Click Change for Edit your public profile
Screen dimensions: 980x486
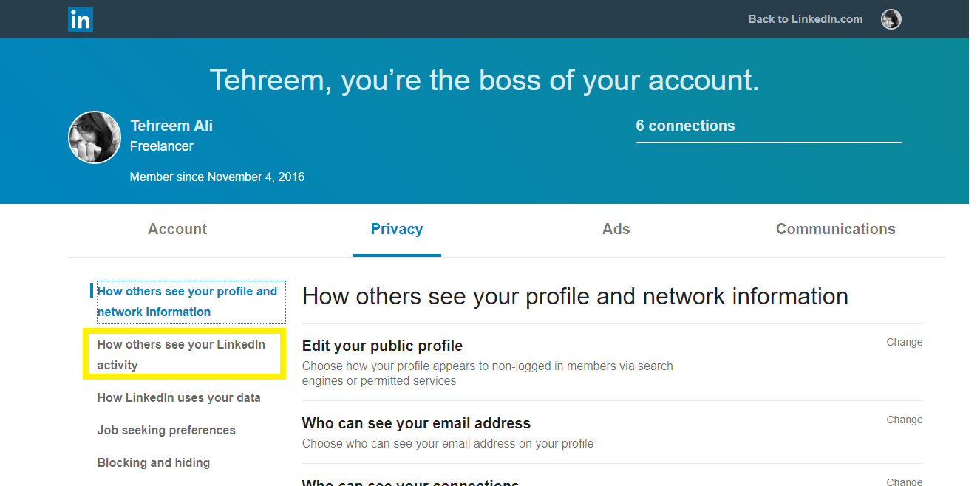tap(905, 342)
